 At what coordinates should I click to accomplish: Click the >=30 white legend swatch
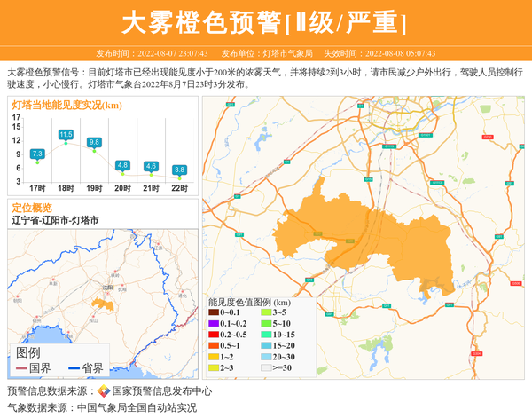pyautogui.click(x=266, y=367)
